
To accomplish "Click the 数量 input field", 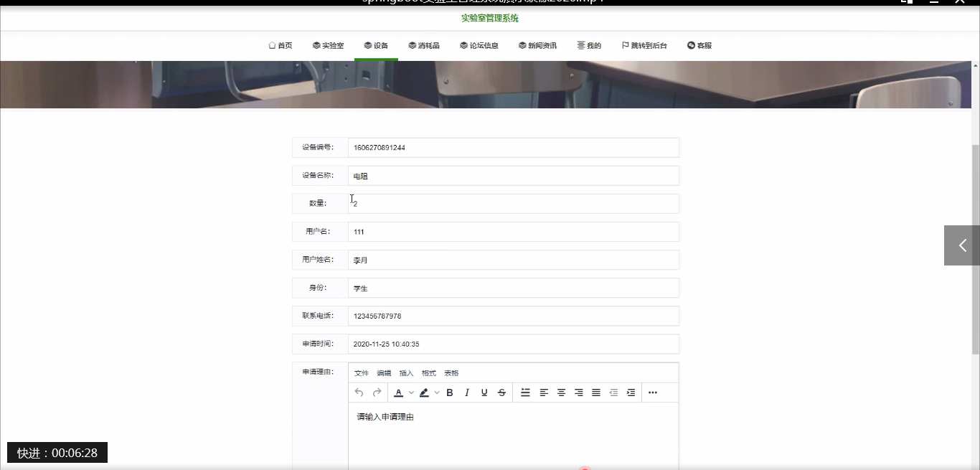I will coord(513,204).
